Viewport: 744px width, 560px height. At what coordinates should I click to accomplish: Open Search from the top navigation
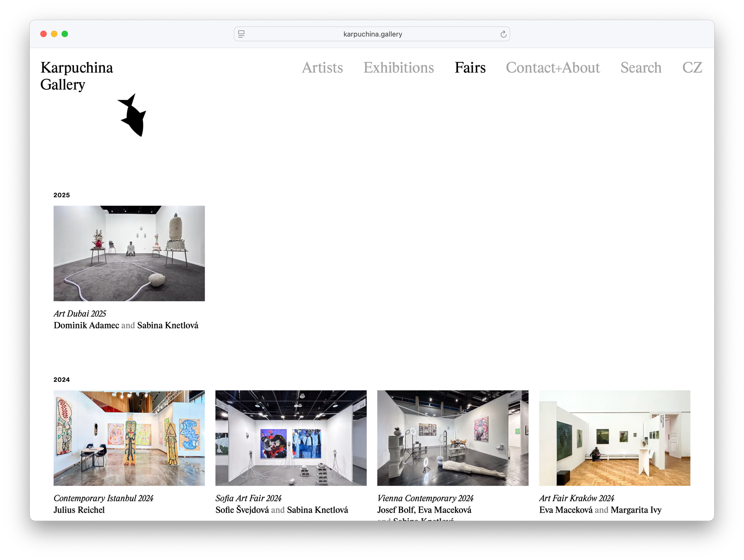(x=641, y=68)
